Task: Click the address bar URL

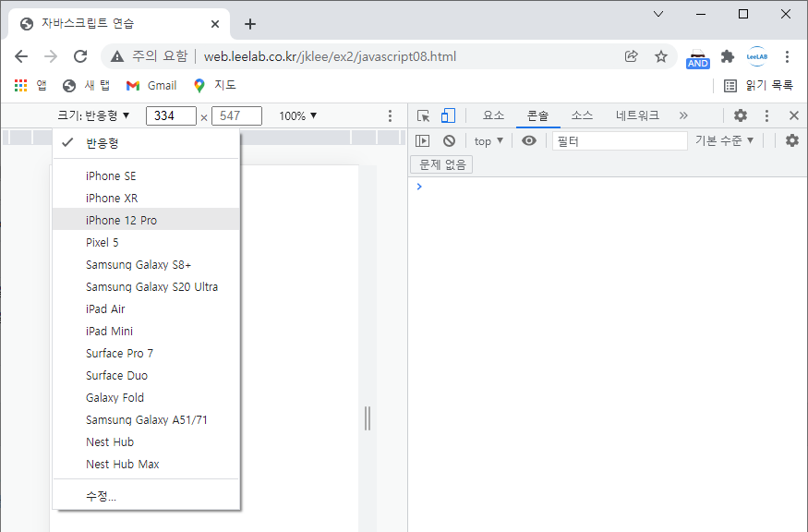Action: click(330, 56)
